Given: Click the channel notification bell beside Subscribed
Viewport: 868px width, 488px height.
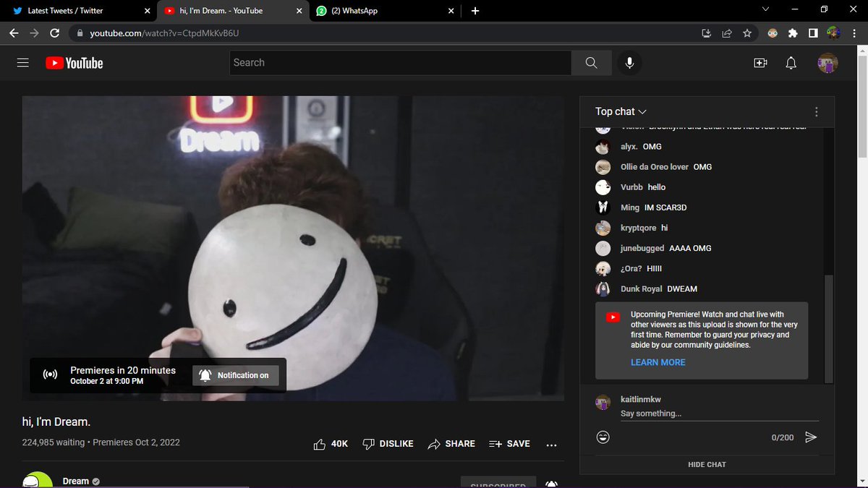Looking at the screenshot, I should (x=551, y=484).
